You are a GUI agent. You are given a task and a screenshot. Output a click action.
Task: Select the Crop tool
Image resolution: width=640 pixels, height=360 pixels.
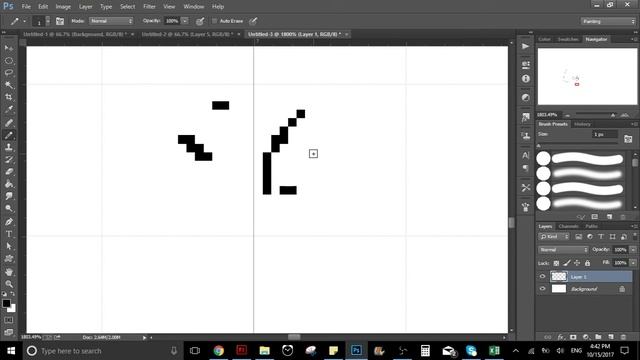[9, 97]
